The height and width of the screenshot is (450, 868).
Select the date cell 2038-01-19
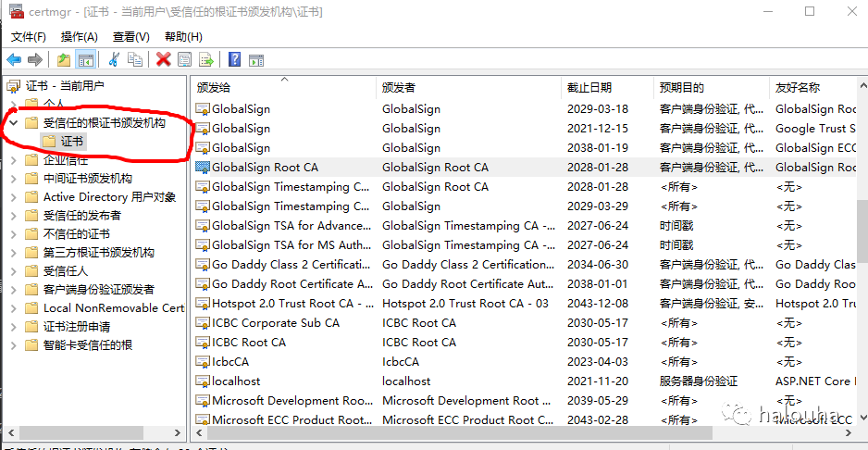click(x=598, y=148)
